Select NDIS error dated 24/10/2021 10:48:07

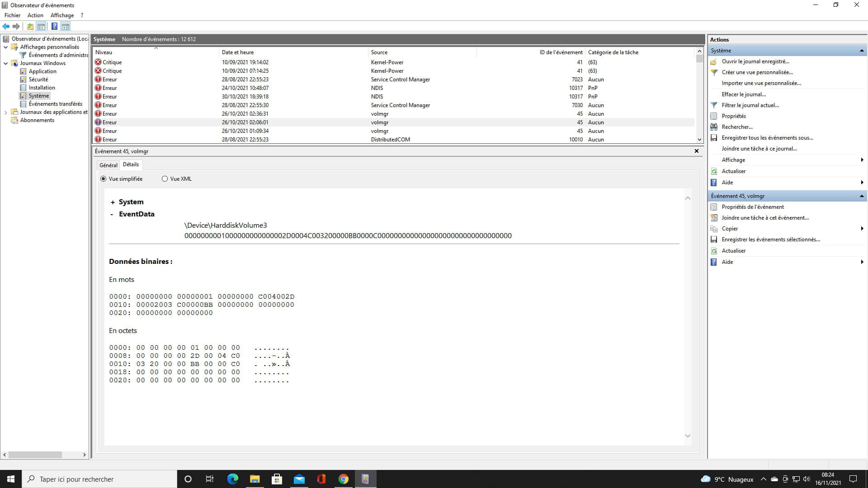pyautogui.click(x=393, y=88)
